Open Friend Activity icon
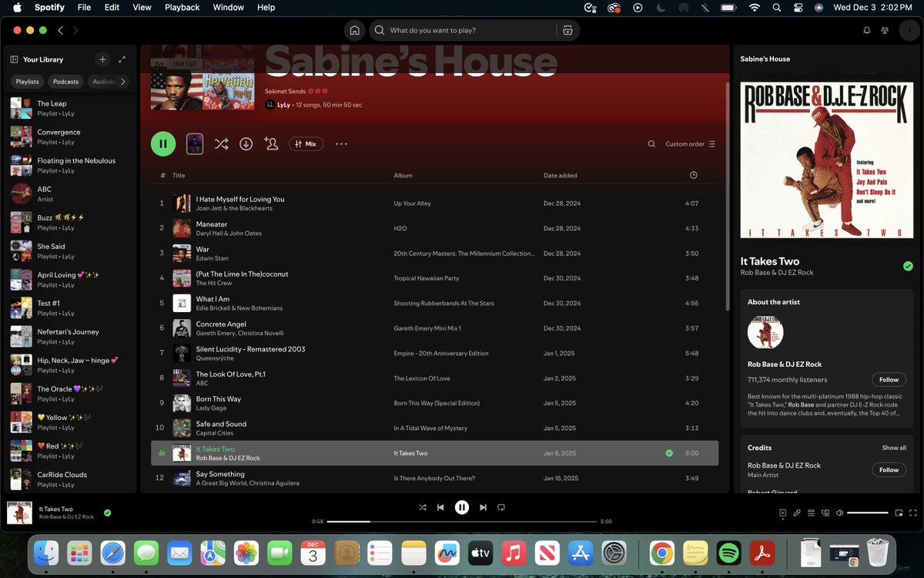Image resolution: width=924 pixels, height=578 pixels. tap(885, 30)
